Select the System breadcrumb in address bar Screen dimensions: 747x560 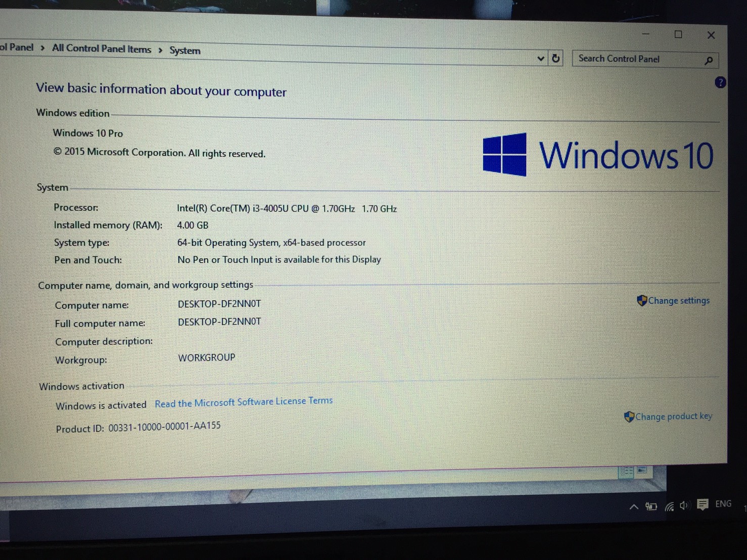click(x=185, y=51)
